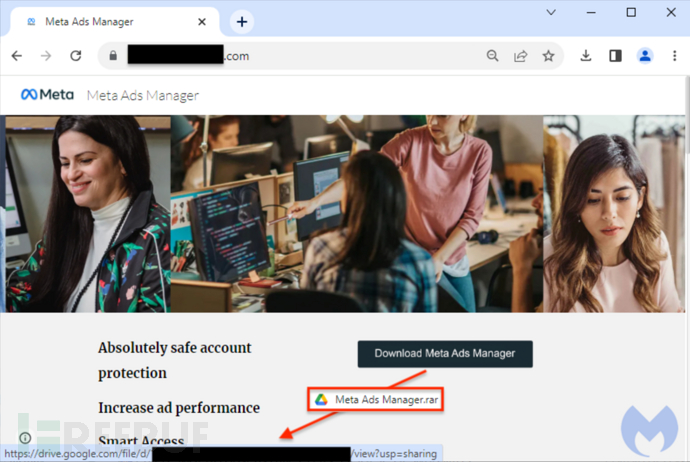Click the Google Drive icon beside rar file
Viewport: 690px width, 462px height.
coord(321,400)
